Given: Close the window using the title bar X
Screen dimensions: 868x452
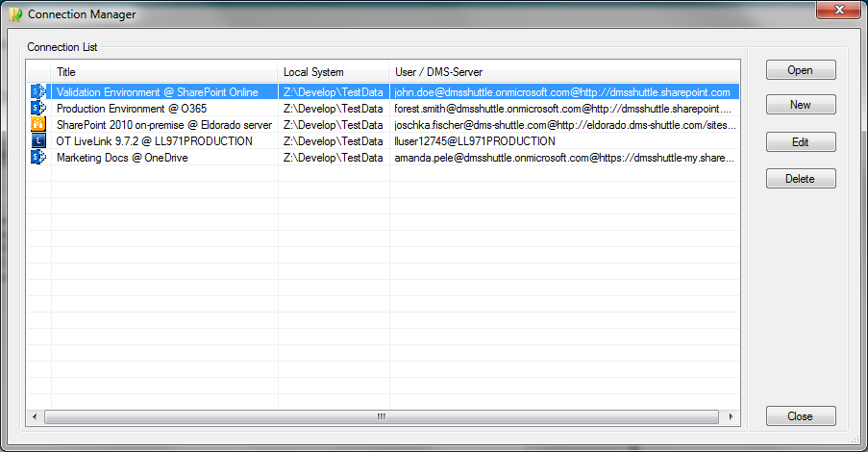Looking at the screenshot, I should click(x=838, y=10).
